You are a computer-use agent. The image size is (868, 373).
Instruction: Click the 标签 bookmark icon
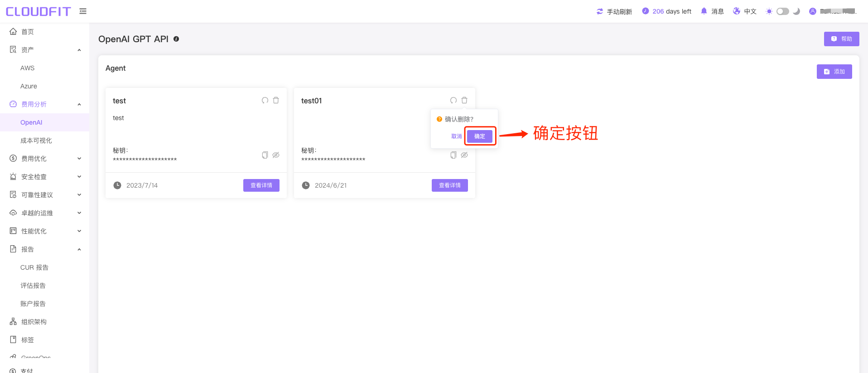(13, 339)
